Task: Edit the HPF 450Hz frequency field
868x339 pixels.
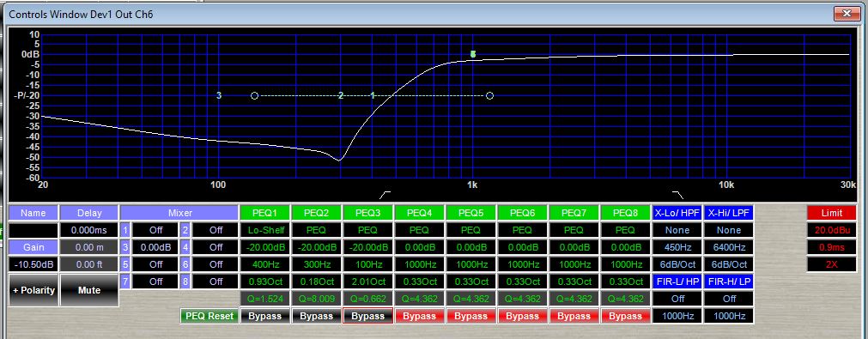Action: (x=677, y=247)
